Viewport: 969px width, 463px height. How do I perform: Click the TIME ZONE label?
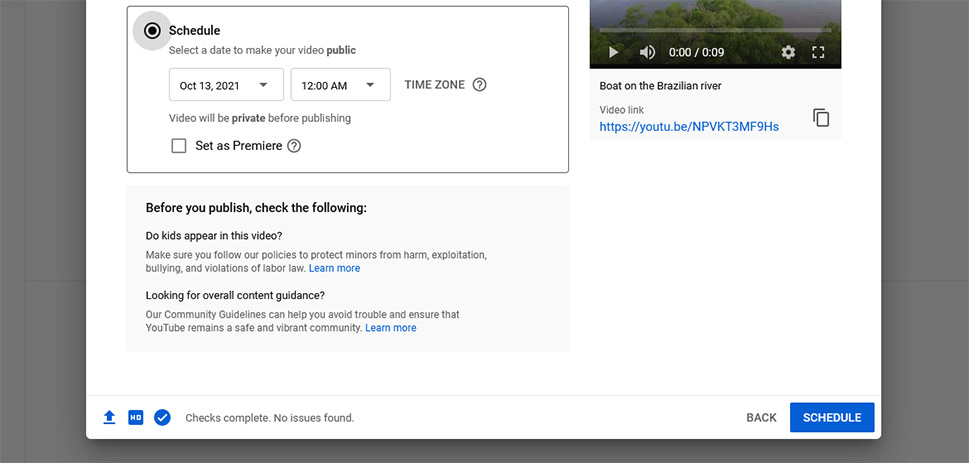coord(434,85)
